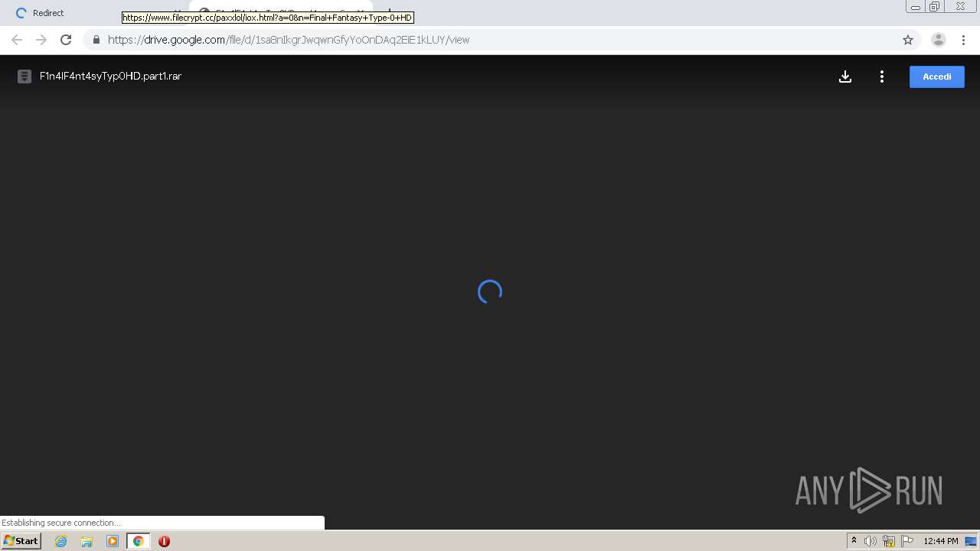Screen dimensions: 980x551
Task: Open the volume speaker tray icon
Action: click(x=871, y=541)
